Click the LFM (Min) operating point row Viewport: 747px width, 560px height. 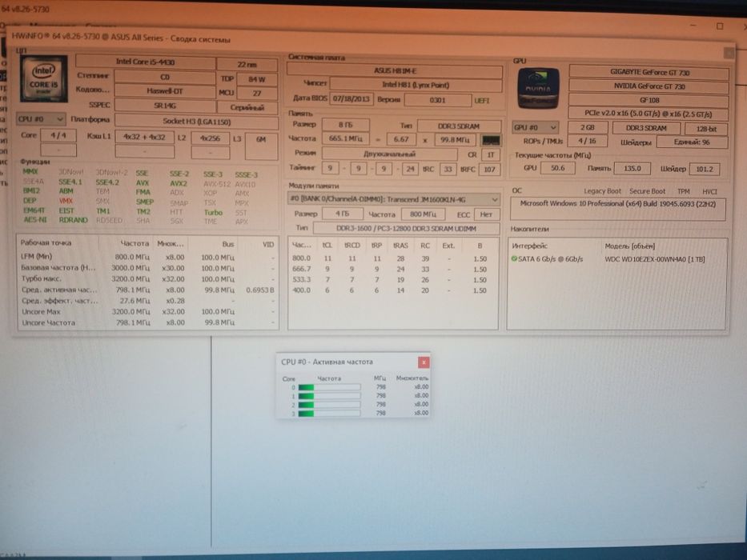point(147,257)
